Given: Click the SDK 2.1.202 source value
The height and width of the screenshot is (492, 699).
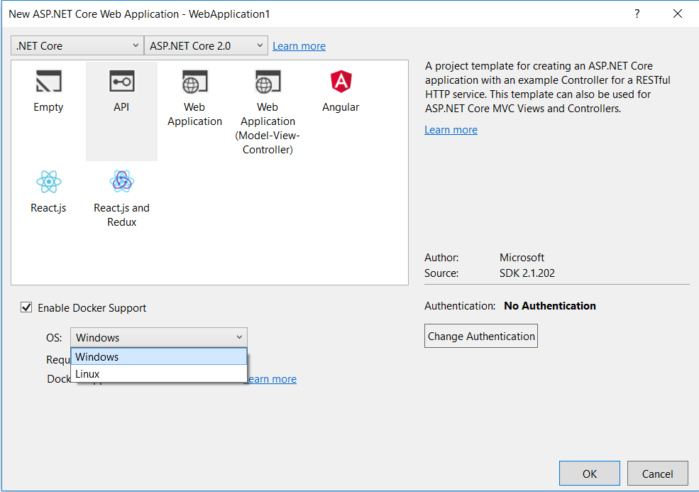Looking at the screenshot, I should coord(527,273).
